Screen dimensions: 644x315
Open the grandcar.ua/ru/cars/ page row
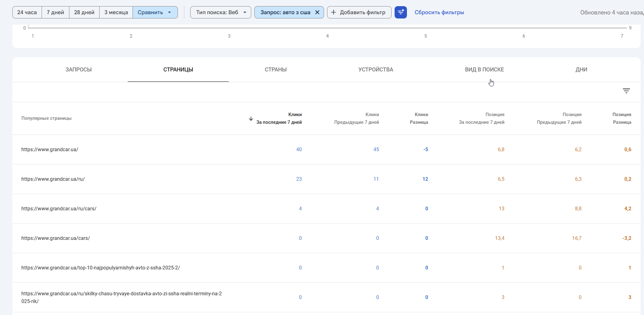[59, 209]
